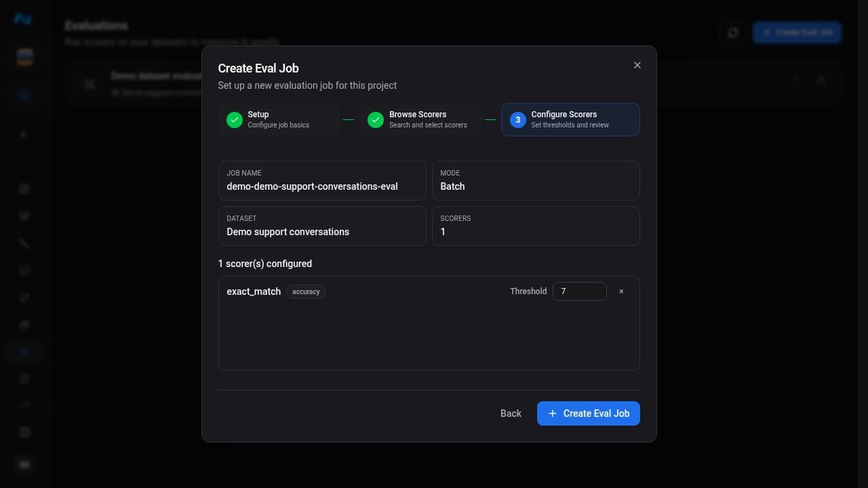This screenshot has height=488, width=868.
Task: Click the accuracy tag on exact_match
Action: coord(306,291)
